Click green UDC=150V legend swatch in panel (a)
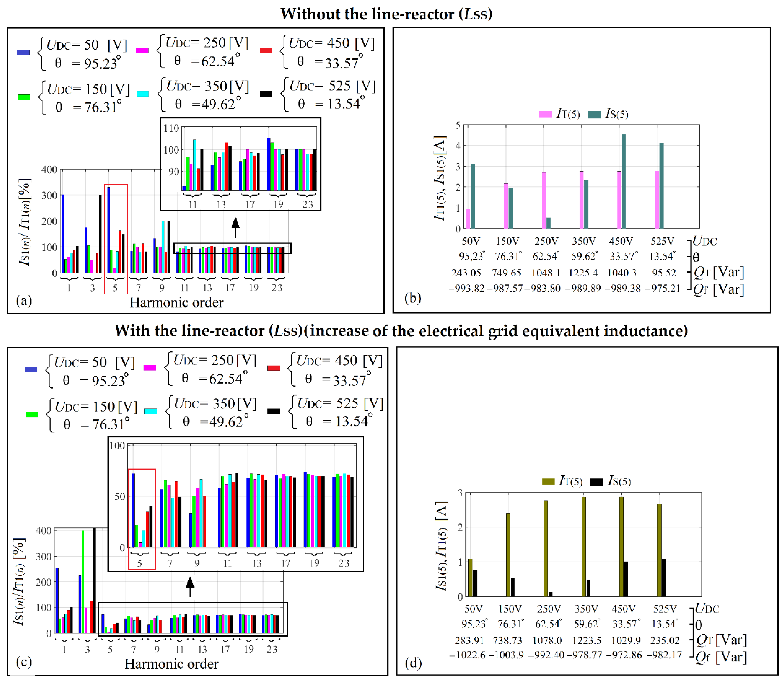 (24, 97)
